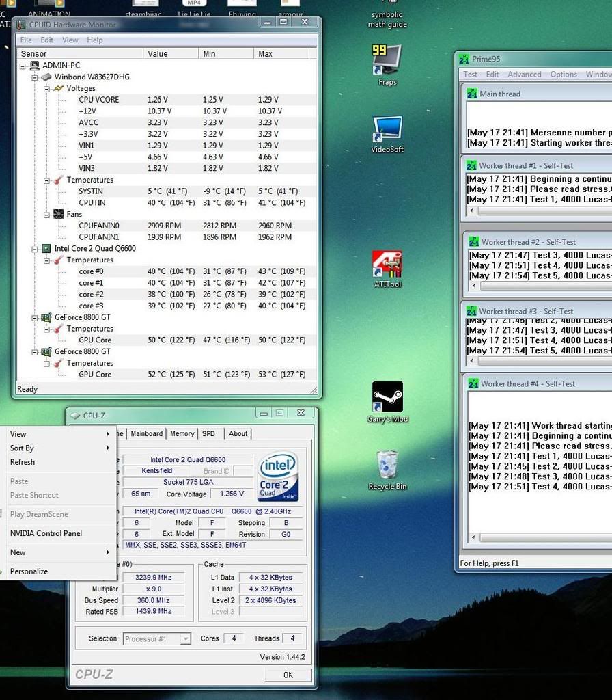Screen dimensions: 612x700
Task: Switch to the About tab in CPU-Z
Action: [238, 433]
